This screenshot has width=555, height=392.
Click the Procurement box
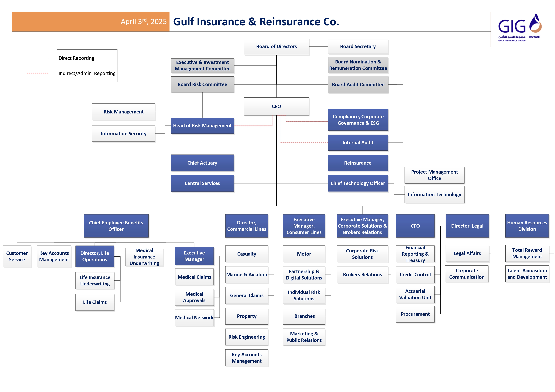click(415, 314)
